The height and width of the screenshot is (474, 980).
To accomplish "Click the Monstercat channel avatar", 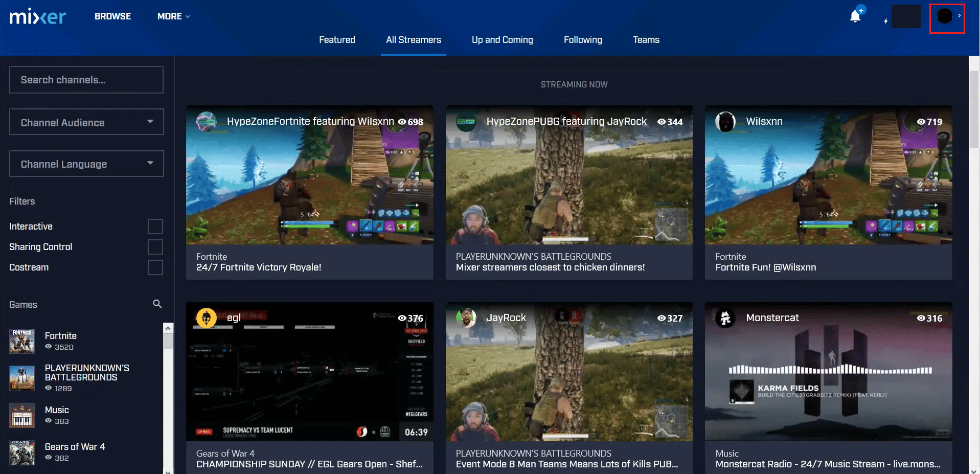I will click(725, 318).
